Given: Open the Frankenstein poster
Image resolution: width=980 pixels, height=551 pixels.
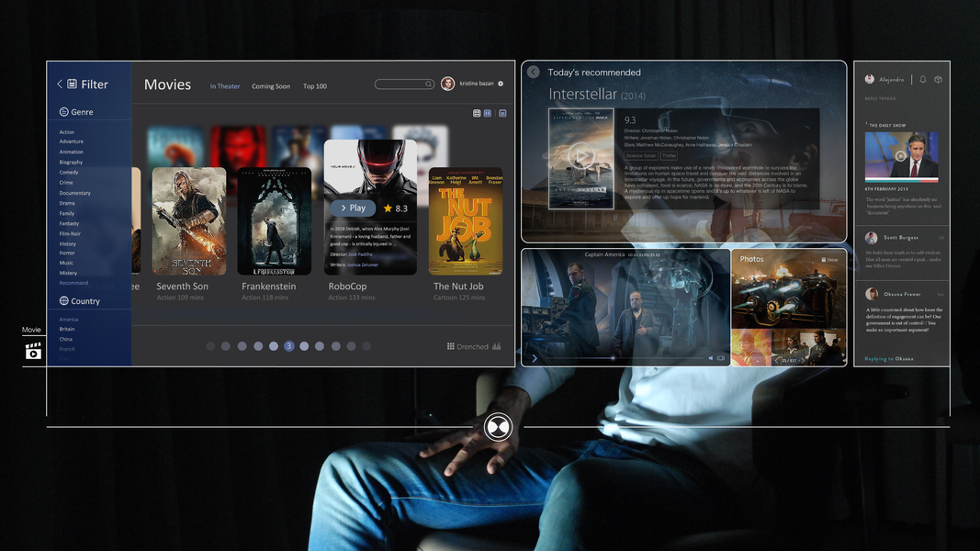Looking at the screenshot, I should coord(275,221).
